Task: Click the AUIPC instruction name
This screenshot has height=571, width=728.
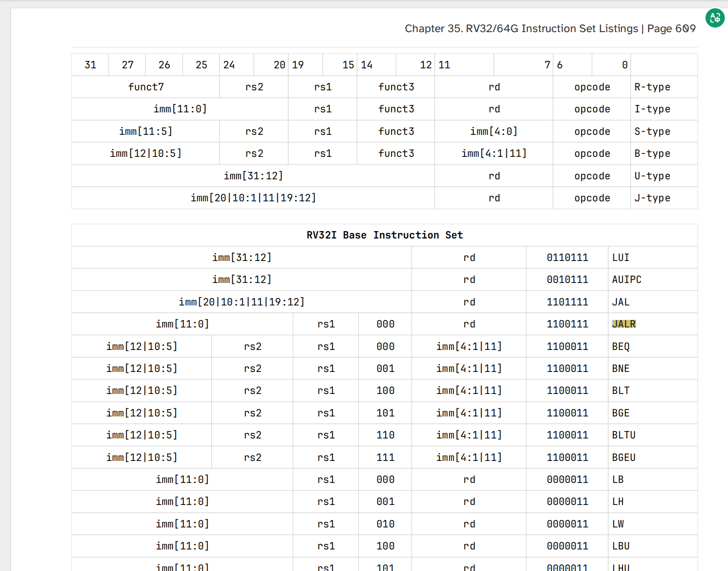Action: pyautogui.click(x=627, y=279)
